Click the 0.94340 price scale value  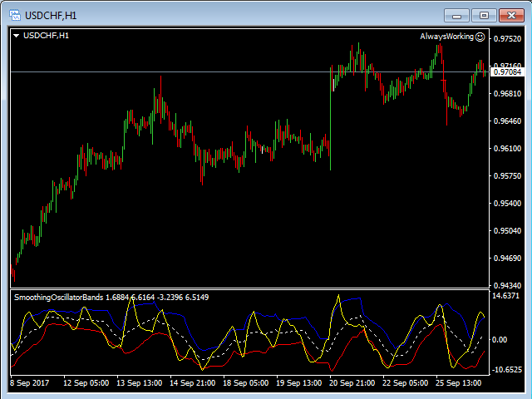(x=507, y=285)
